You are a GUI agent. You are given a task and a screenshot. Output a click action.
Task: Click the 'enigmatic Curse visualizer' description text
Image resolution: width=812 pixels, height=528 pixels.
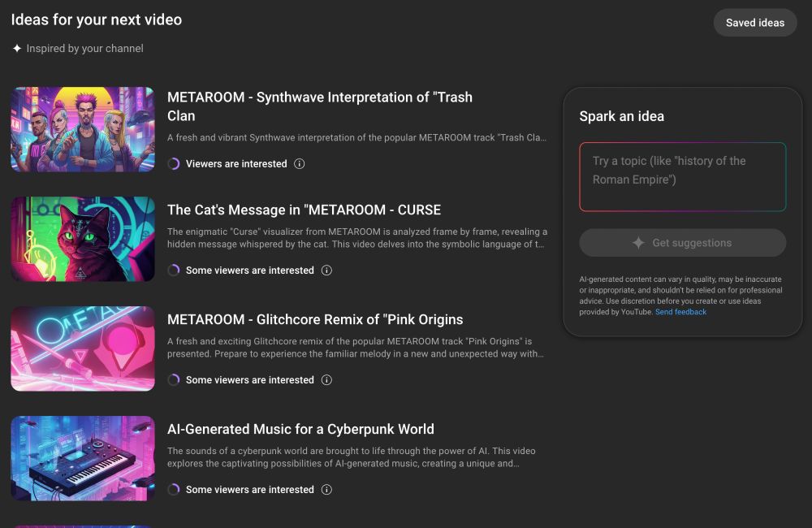pyautogui.click(x=357, y=238)
